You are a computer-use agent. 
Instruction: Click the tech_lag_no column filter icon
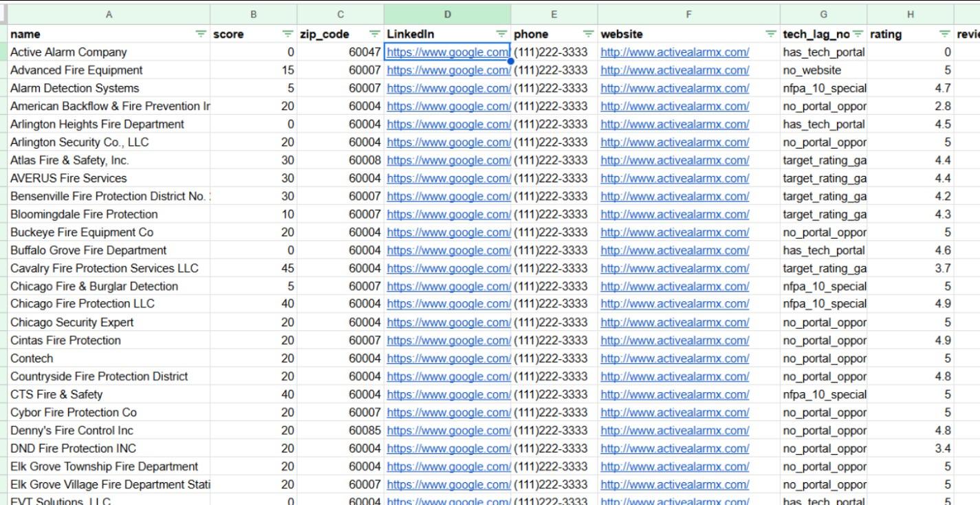pos(858,34)
